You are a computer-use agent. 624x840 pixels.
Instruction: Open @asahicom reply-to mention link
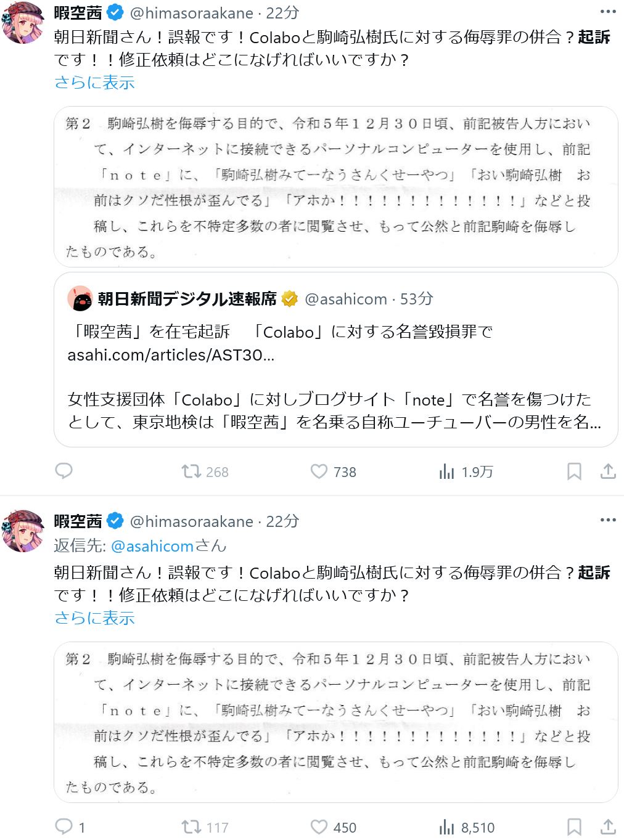pos(152,546)
